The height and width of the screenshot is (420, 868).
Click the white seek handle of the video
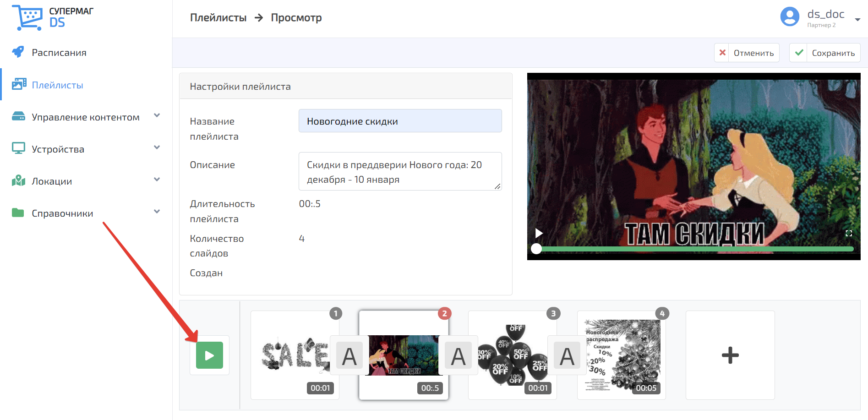point(536,249)
